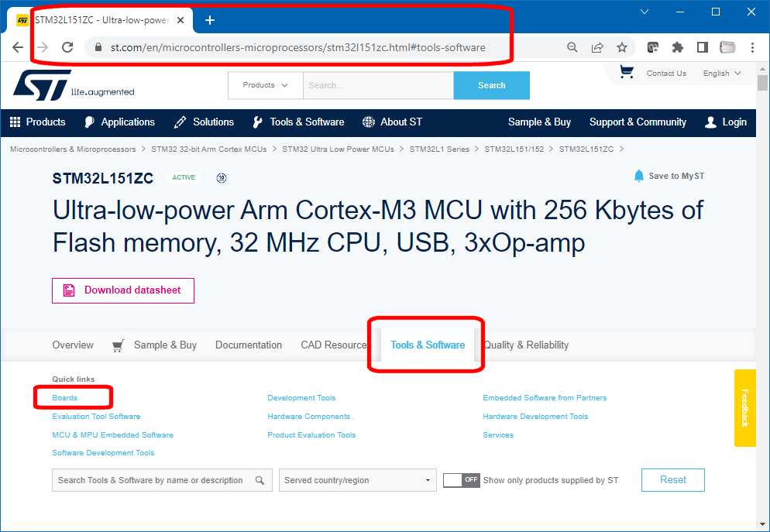Click the About ST globe icon

(x=368, y=122)
